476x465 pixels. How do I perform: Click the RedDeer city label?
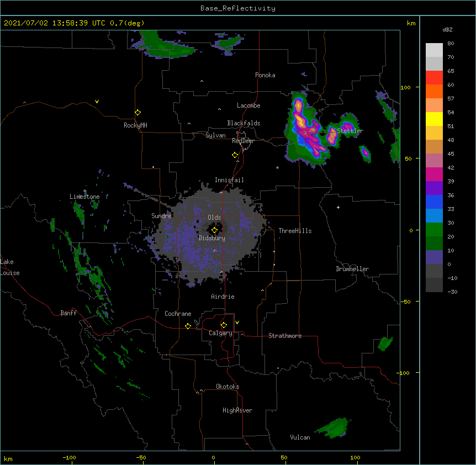point(243,141)
